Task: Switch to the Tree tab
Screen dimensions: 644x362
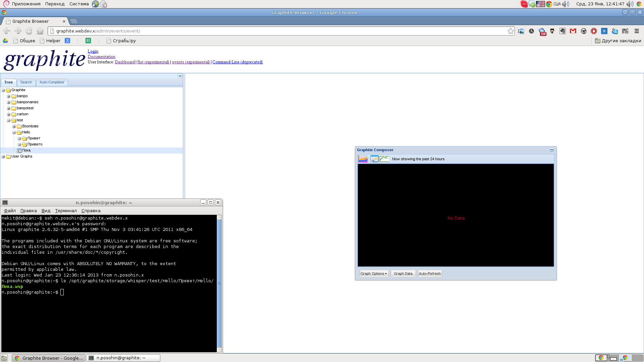Action: point(9,82)
